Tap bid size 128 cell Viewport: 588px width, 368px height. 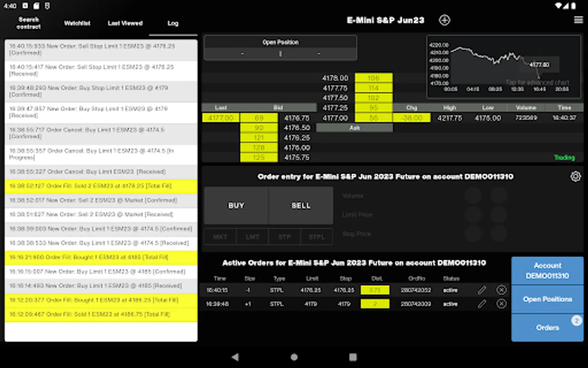(x=259, y=148)
